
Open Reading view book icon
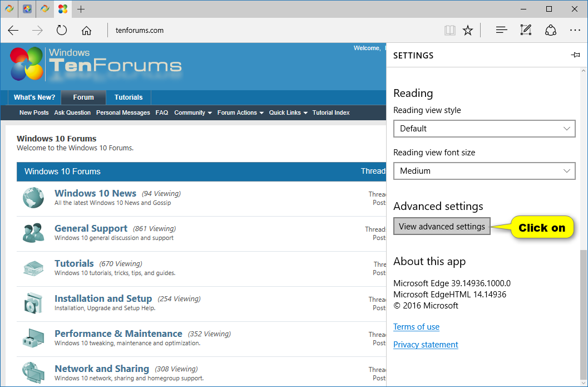449,31
